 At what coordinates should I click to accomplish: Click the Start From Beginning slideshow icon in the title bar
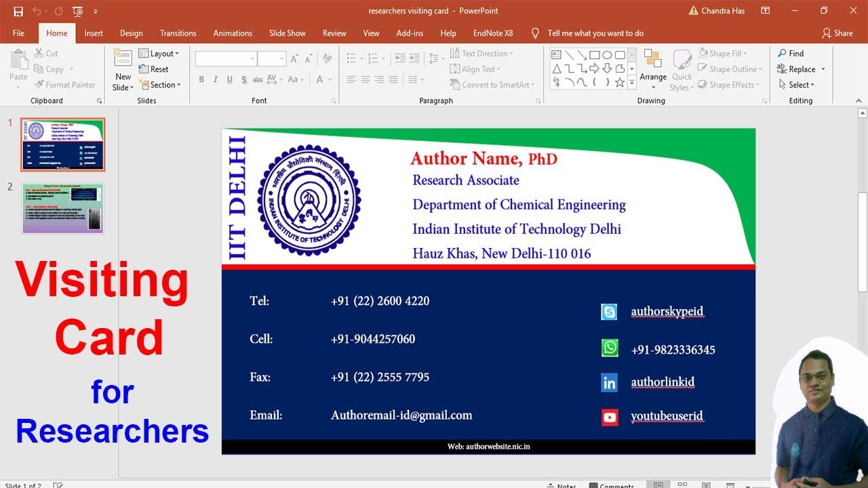[77, 11]
